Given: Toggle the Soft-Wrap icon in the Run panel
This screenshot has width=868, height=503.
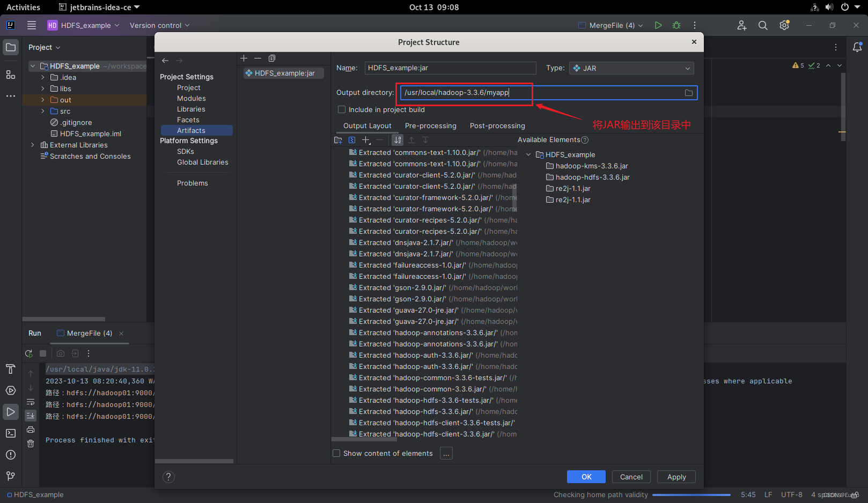Looking at the screenshot, I should point(31,401).
